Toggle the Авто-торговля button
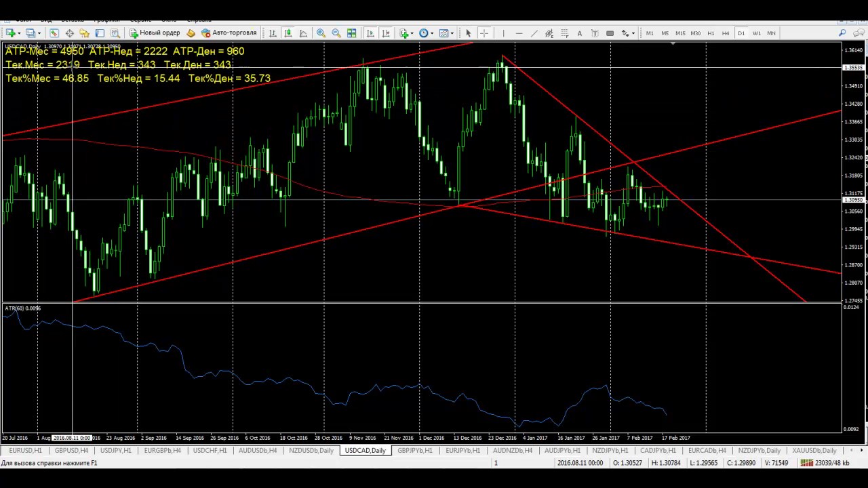This screenshot has height=488, width=868. tap(229, 33)
